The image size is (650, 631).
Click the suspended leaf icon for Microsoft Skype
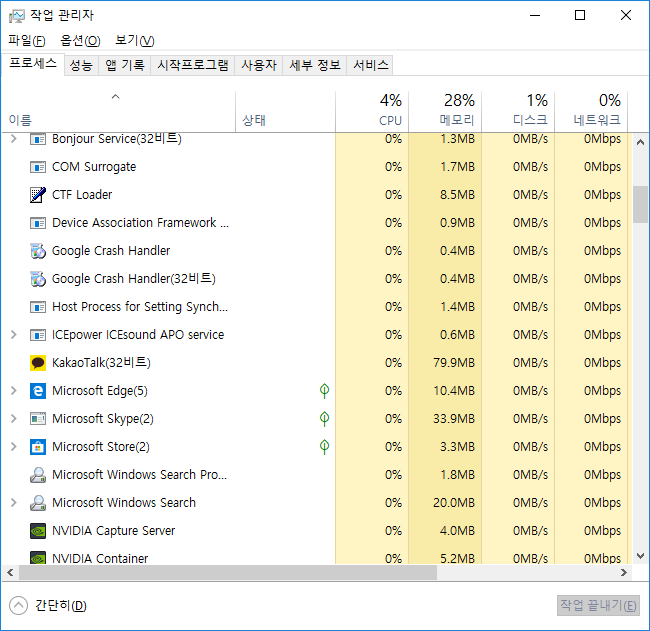[324, 419]
